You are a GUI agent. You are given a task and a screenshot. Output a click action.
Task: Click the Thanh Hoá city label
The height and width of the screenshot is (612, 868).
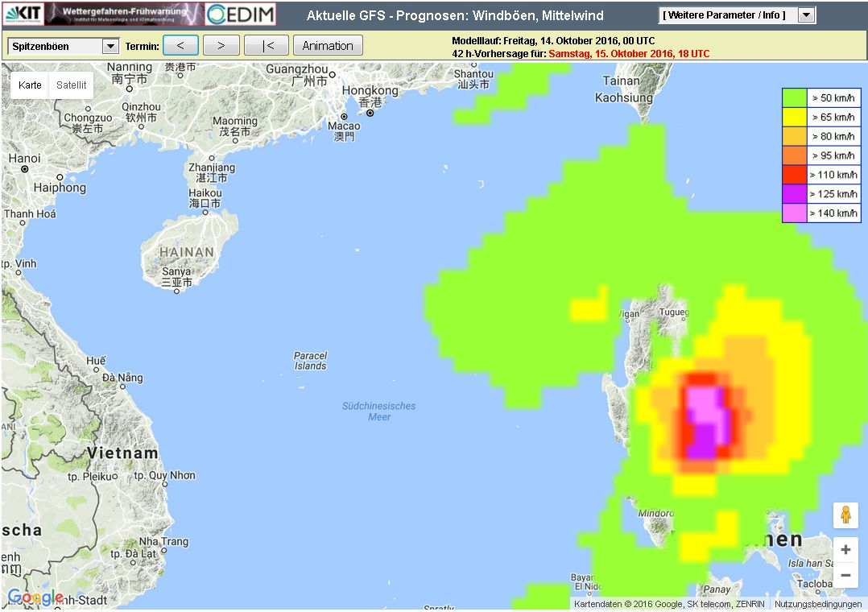click(x=30, y=213)
